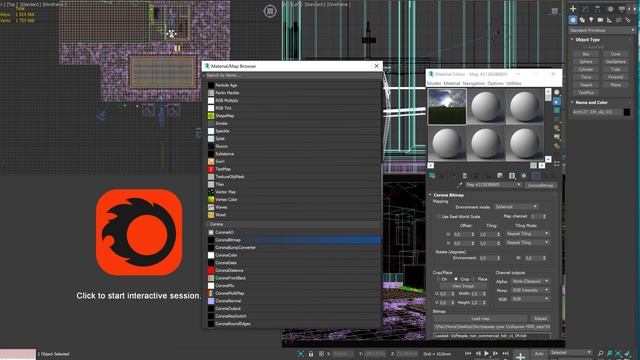
Task: Toggle the Crop/Place On checkbox
Action: pos(438,279)
